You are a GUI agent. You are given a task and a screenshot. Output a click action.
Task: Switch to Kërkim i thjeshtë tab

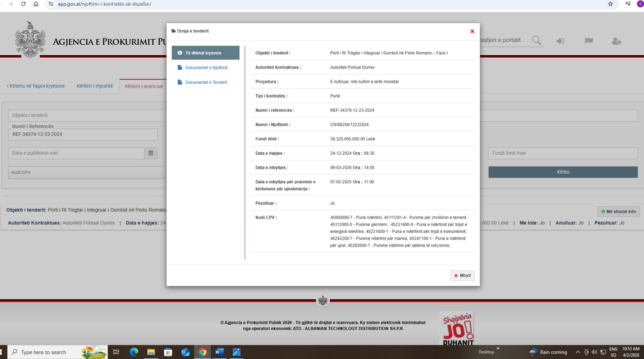(95, 86)
